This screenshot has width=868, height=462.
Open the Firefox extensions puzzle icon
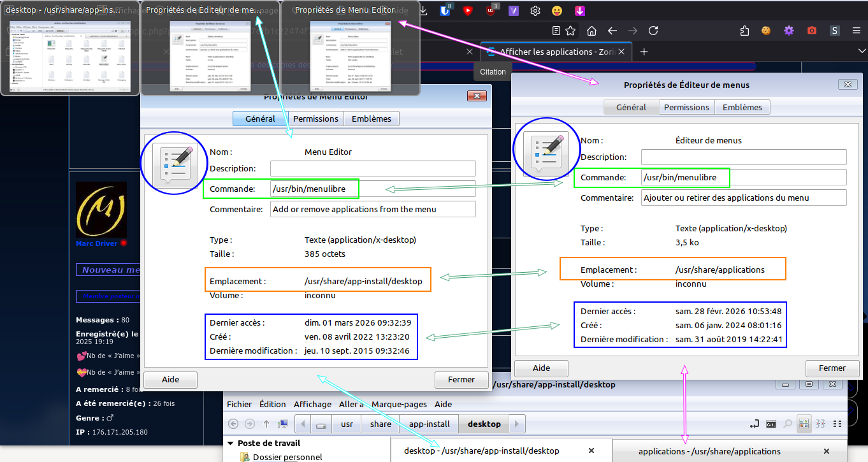click(744, 31)
